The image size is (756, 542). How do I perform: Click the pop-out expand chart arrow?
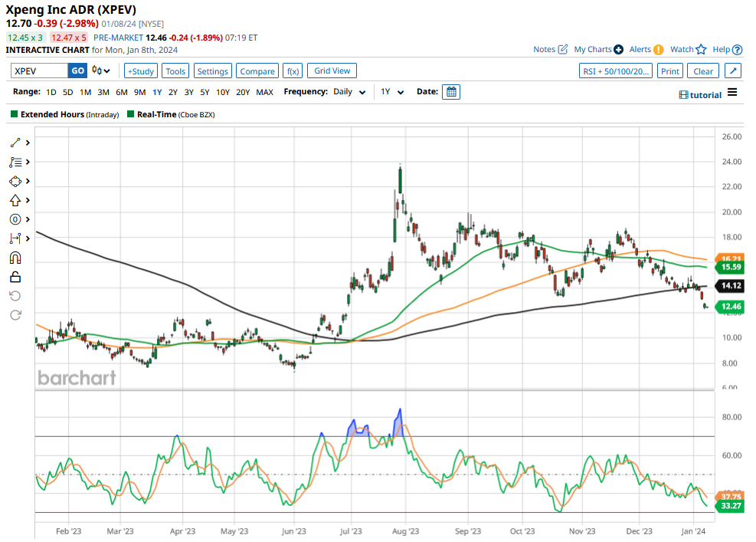(733, 71)
